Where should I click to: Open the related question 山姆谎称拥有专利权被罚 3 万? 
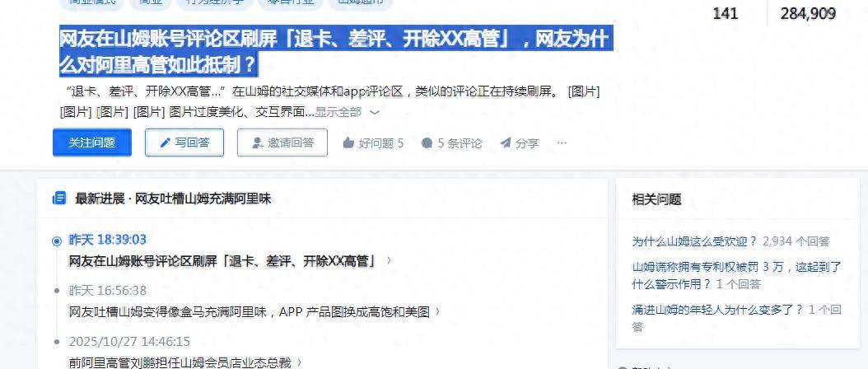click(737, 275)
